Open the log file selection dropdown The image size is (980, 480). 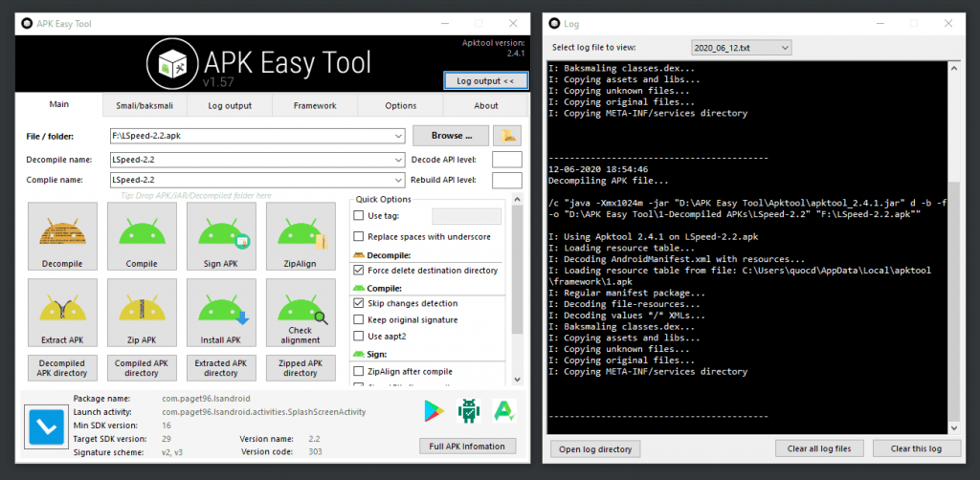click(x=786, y=48)
